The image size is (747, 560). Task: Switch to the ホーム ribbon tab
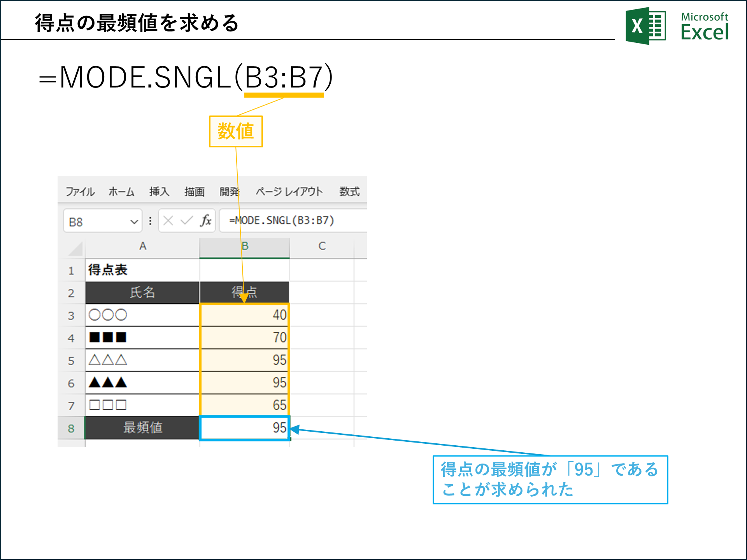click(121, 191)
